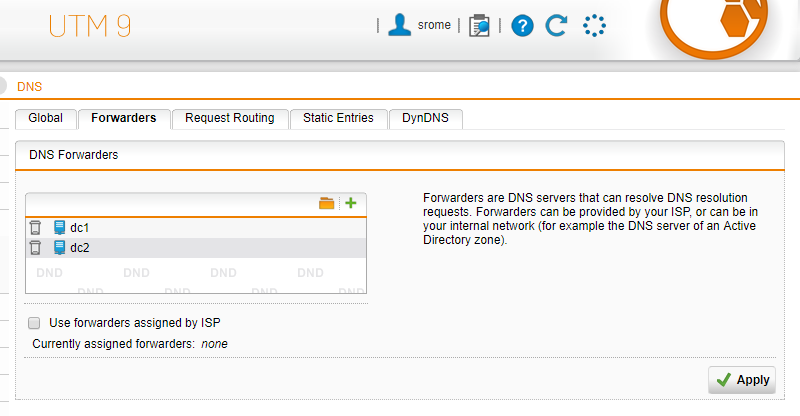The width and height of the screenshot is (800, 416).
Task: Click the DND drop area in forwarders list
Action: pyautogui.click(x=196, y=276)
